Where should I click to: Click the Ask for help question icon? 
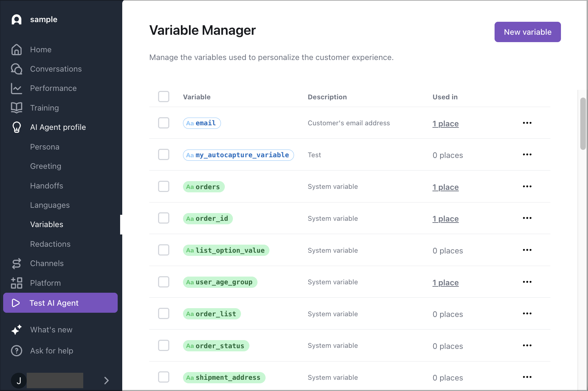(17, 351)
